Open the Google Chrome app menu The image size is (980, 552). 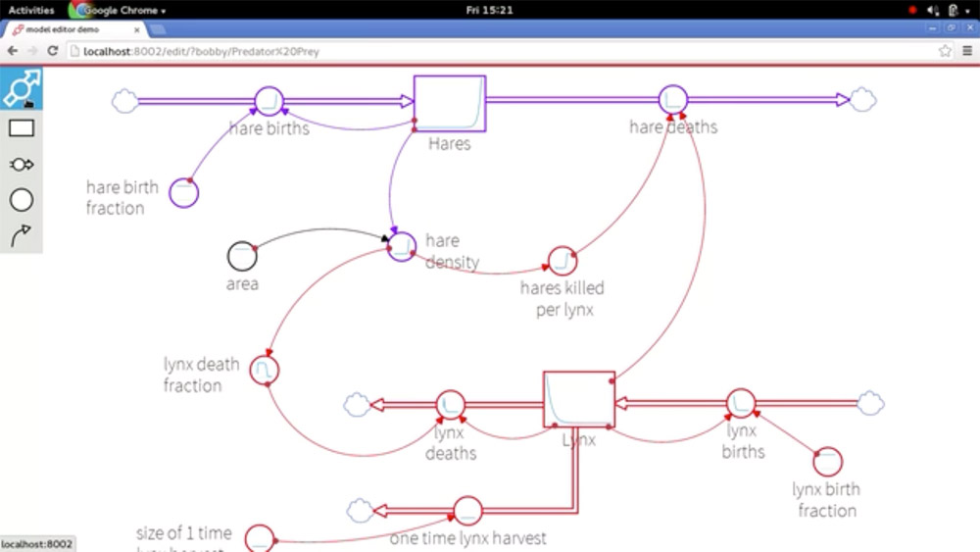118,10
